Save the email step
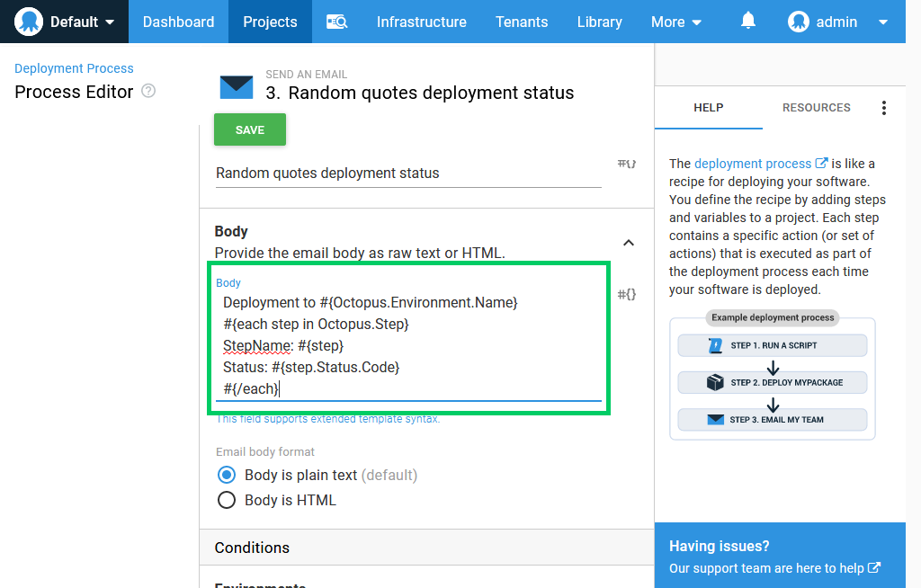Screen dimensions: 921x588 [250, 129]
